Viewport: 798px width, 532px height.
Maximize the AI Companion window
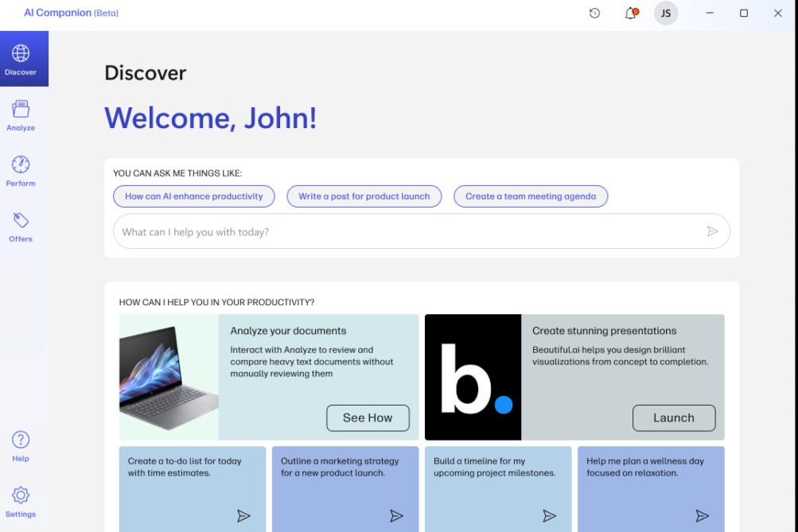click(744, 14)
